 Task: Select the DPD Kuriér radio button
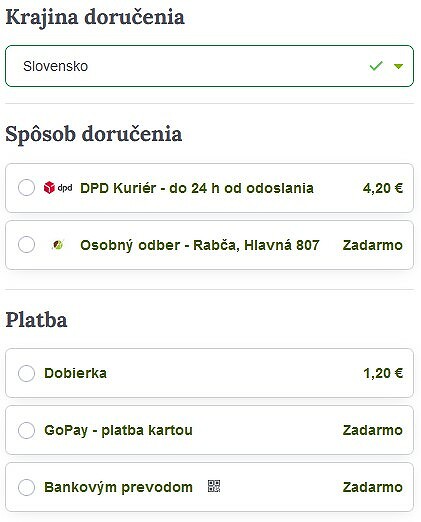26,188
